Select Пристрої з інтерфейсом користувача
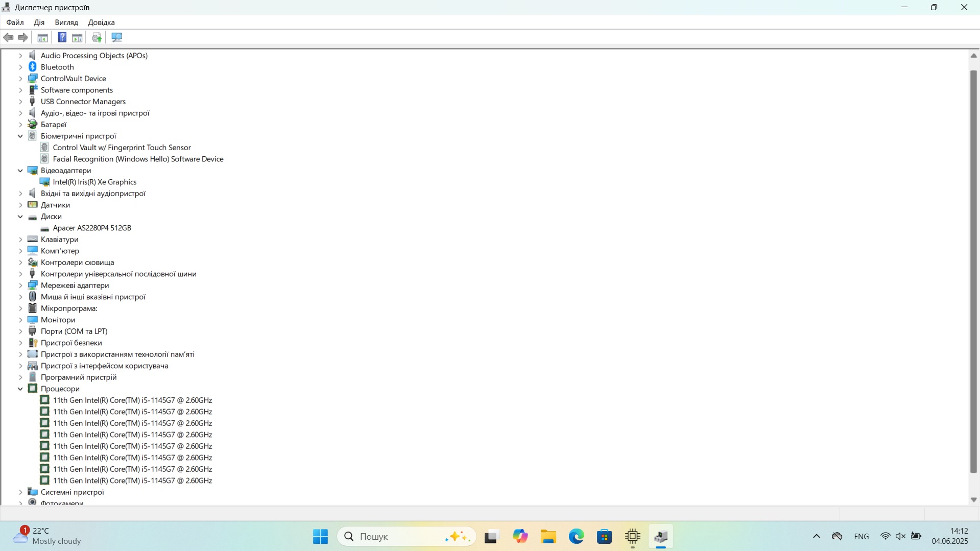 click(104, 366)
